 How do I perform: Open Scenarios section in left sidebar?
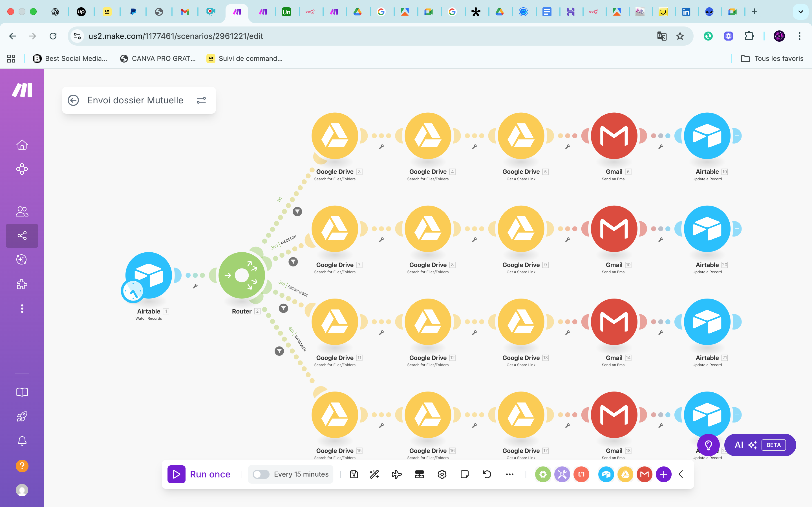(22, 236)
